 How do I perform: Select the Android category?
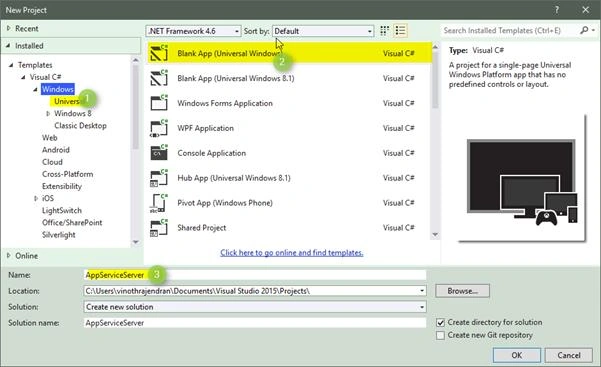(56, 150)
